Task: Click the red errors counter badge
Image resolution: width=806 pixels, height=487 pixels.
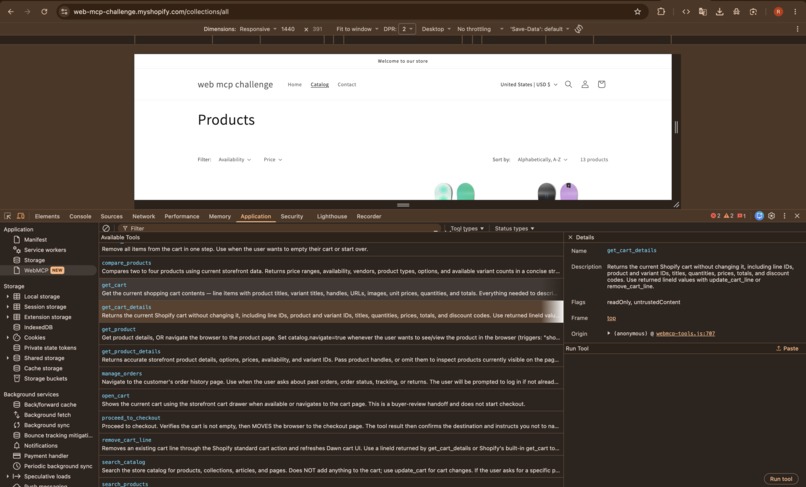Action: pyautogui.click(x=715, y=216)
